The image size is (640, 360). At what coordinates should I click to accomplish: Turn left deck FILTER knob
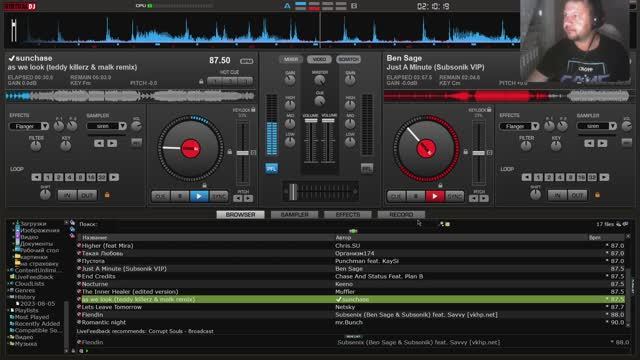point(36,146)
